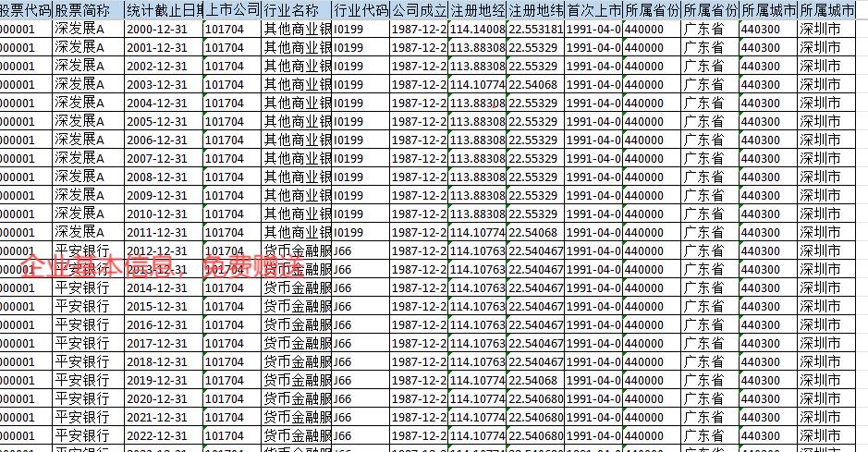Select 深发展A in the 2011-12-31 row
868x452 pixels.
point(88,232)
